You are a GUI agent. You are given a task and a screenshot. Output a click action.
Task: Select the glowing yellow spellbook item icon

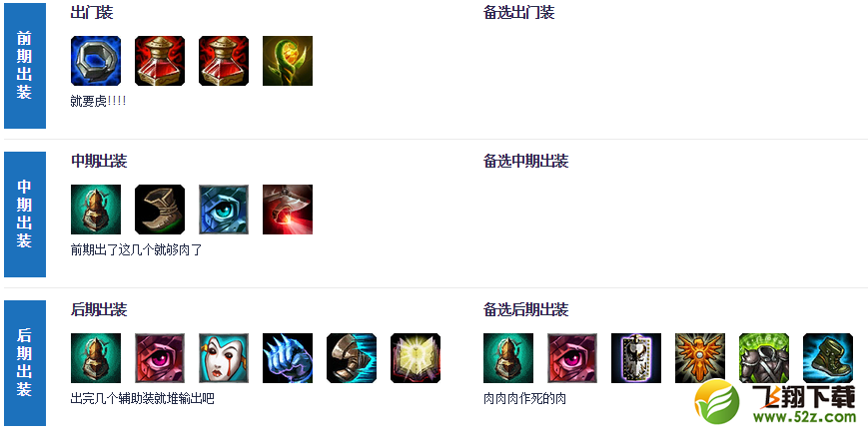[416, 358]
